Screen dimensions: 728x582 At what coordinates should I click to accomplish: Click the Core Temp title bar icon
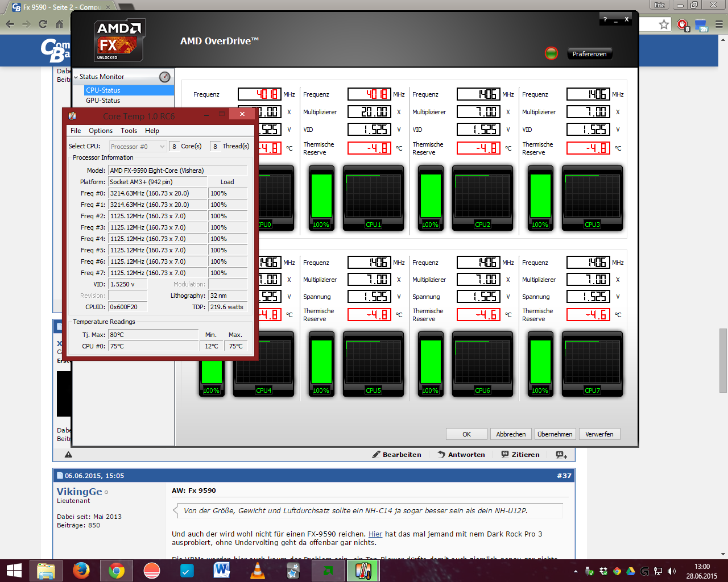pyautogui.click(x=72, y=115)
